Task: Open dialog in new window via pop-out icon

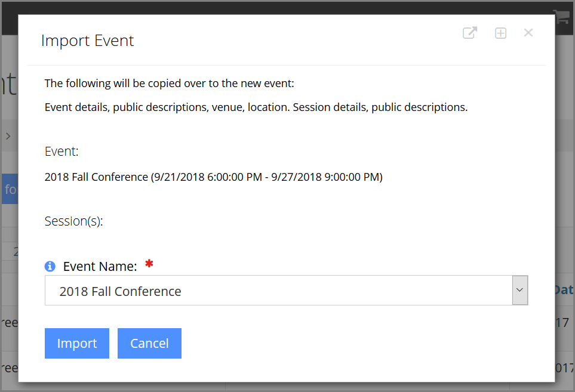Action: 470,33
